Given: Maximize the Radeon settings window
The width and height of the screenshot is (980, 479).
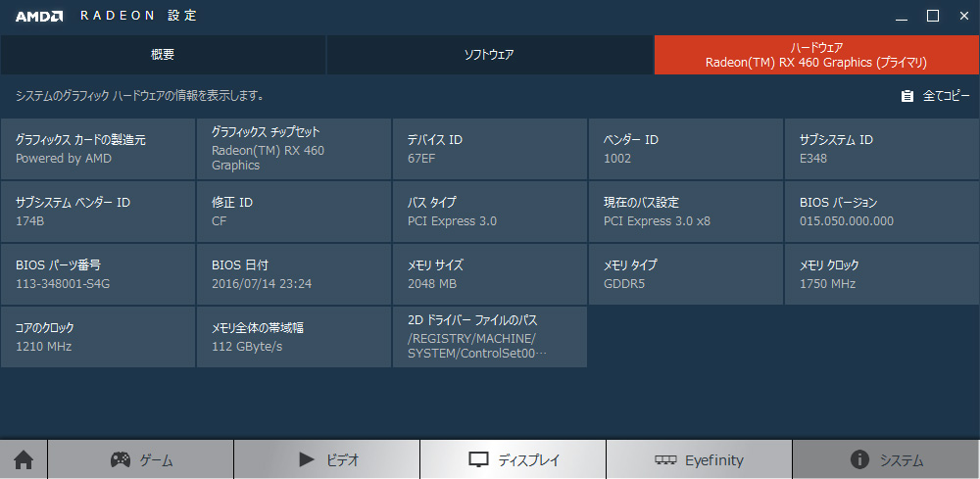Looking at the screenshot, I should click(x=933, y=17).
